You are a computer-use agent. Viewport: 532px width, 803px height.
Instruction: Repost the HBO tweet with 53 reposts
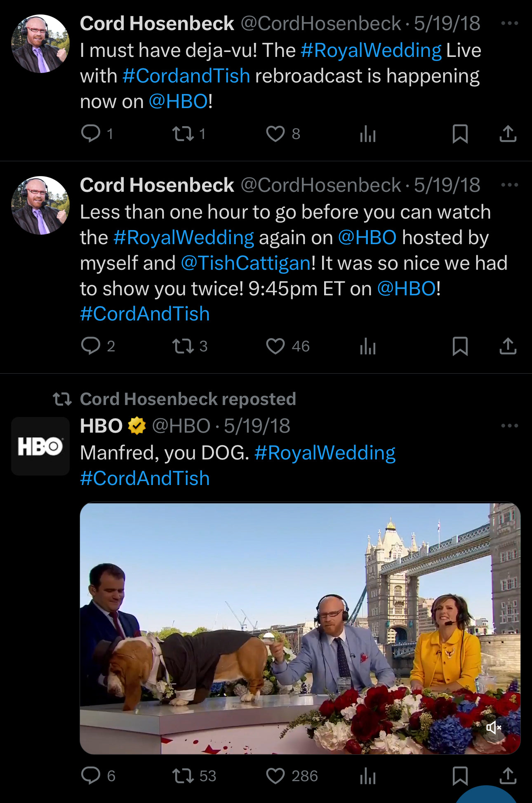tap(183, 776)
